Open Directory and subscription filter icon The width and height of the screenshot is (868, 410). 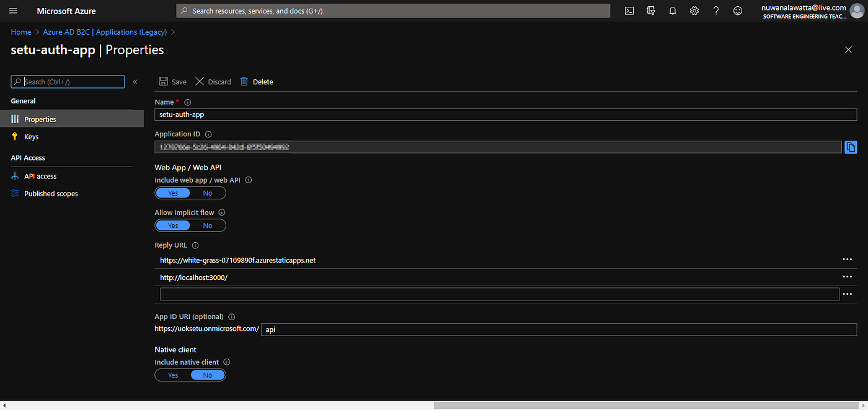pyautogui.click(x=651, y=11)
